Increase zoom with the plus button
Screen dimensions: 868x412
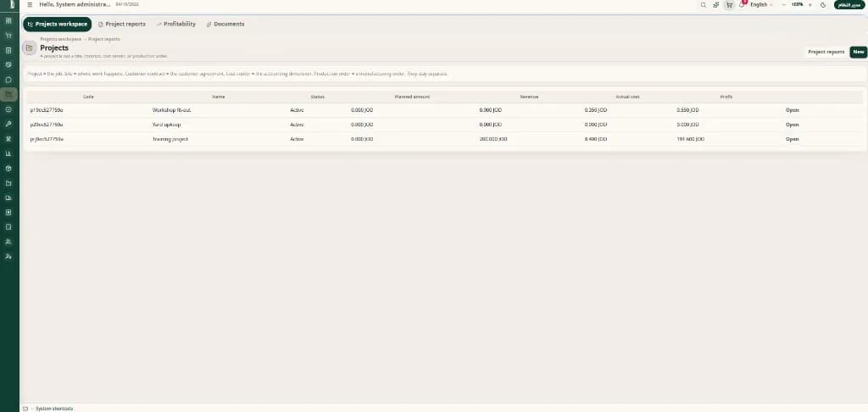click(810, 4)
